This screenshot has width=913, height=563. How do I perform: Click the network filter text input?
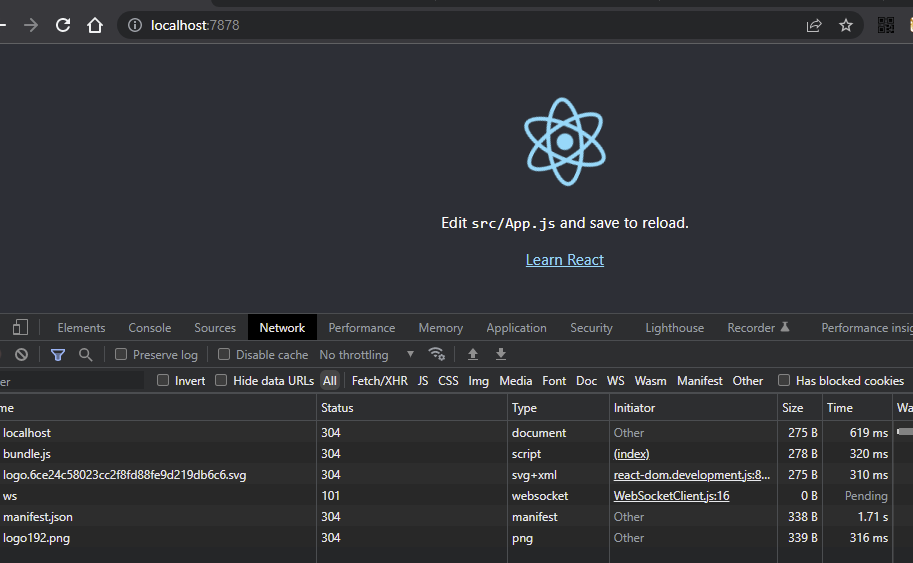(72, 381)
